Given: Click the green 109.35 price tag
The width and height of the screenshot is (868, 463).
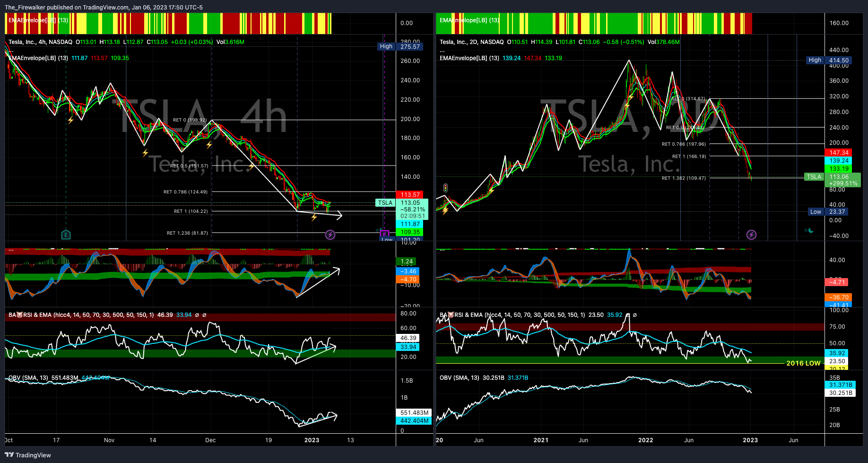Looking at the screenshot, I should (x=410, y=232).
